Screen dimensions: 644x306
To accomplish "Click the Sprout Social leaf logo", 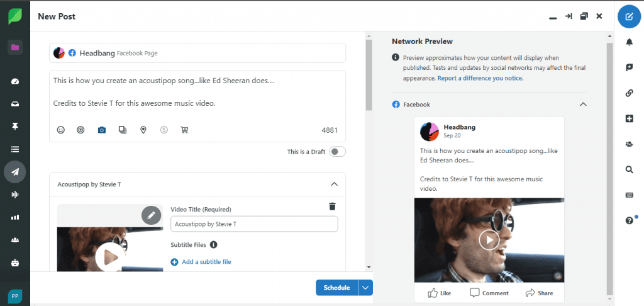I will coord(15,16).
